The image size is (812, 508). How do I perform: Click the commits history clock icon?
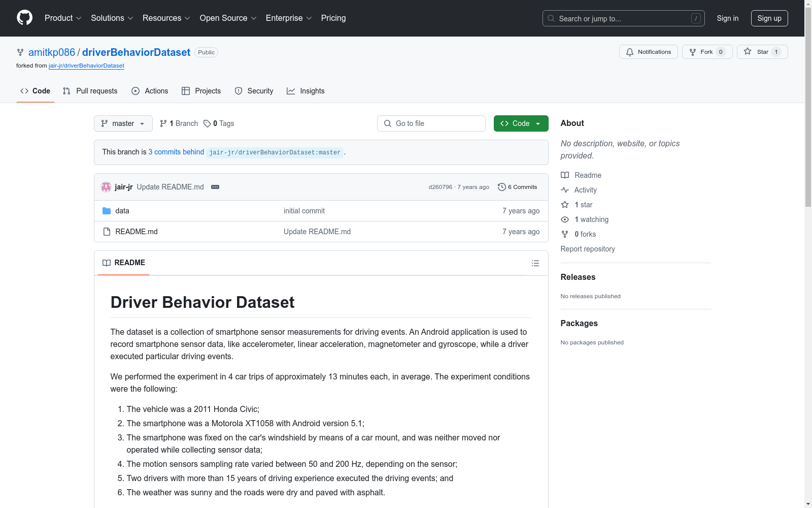tap(501, 187)
